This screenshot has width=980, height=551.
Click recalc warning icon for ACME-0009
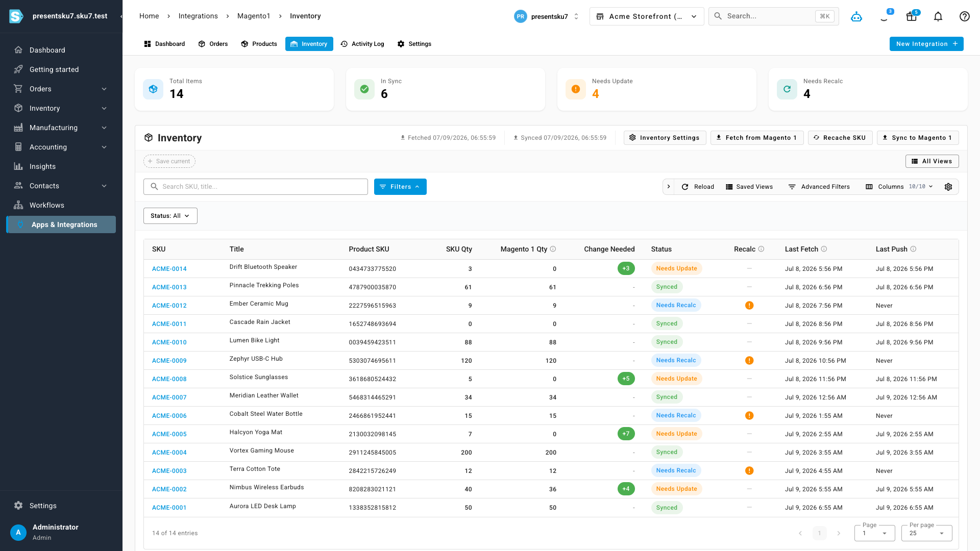click(749, 361)
